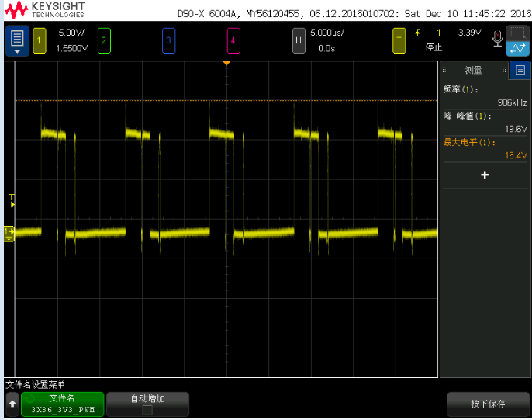Click the trigger level T marker
532x420 pixels.
(12, 200)
